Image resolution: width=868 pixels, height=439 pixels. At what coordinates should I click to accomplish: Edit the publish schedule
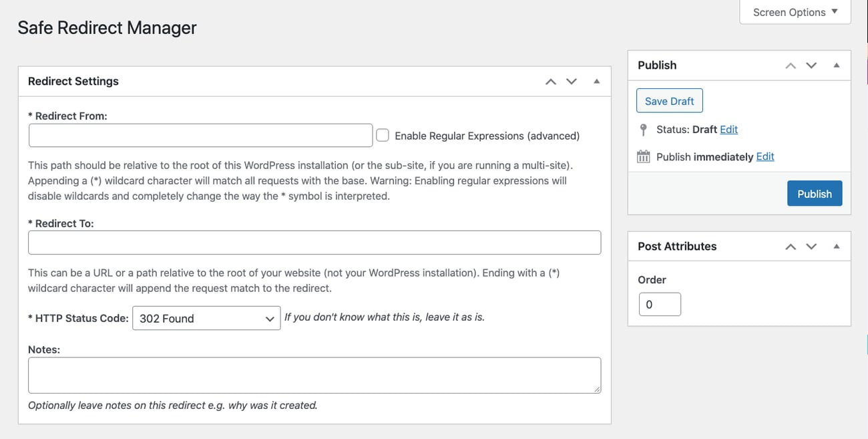click(765, 156)
